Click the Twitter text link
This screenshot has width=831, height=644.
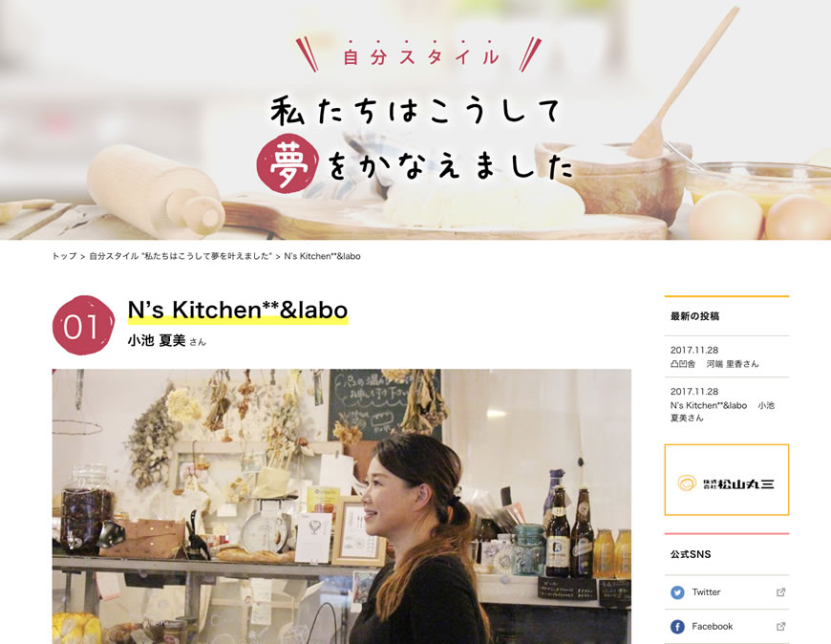[706, 592]
